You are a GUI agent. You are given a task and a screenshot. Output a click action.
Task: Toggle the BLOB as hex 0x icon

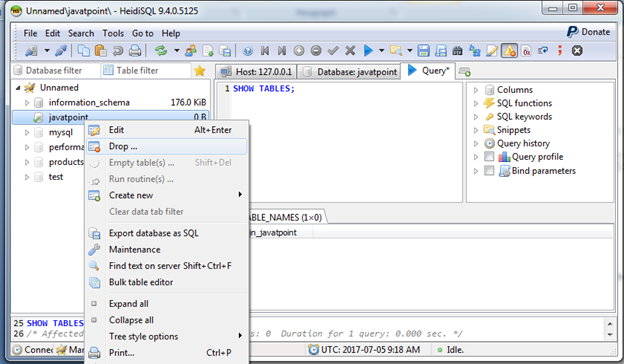pos(526,51)
